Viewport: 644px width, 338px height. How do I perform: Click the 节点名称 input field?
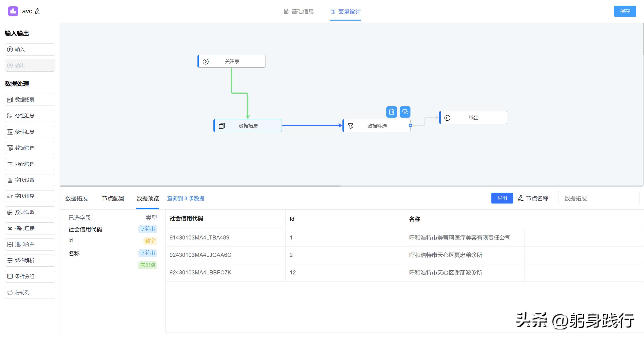pyautogui.click(x=598, y=198)
